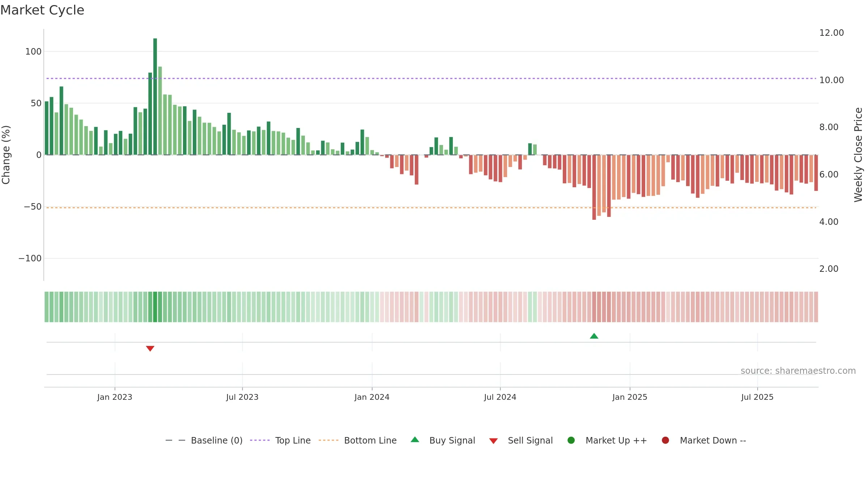This screenshot has height=488, width=868.
Task: Click the 4.00 tick on the right axis
Action: coord(829,222)
